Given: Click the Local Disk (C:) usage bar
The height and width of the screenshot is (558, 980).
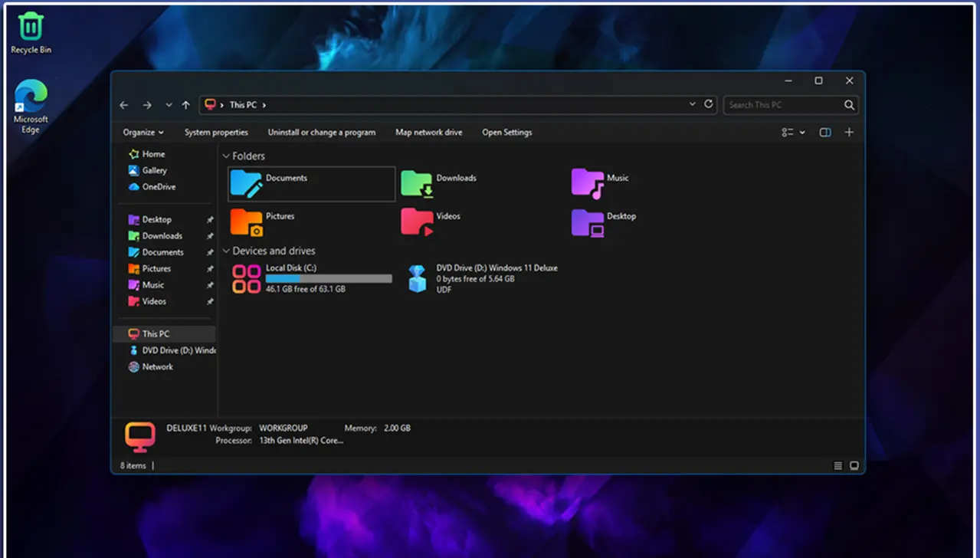Looking at the screenshot, I should click(x=329, y=279).
